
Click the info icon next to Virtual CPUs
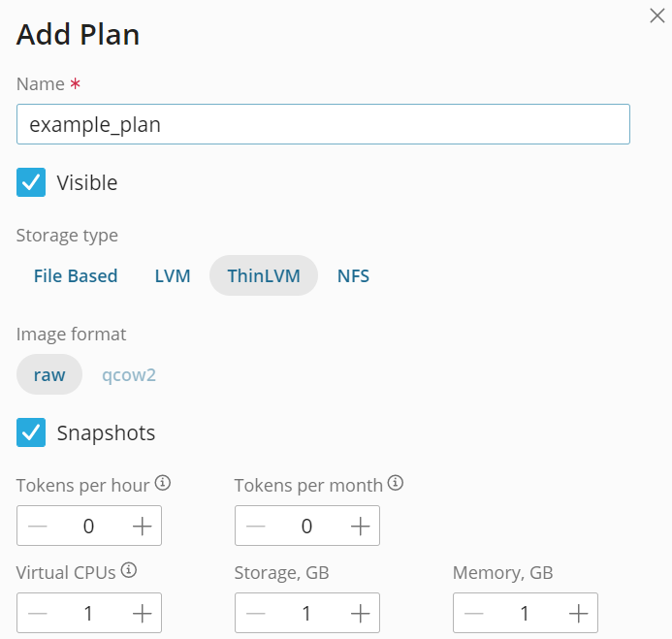pos(129,570)
